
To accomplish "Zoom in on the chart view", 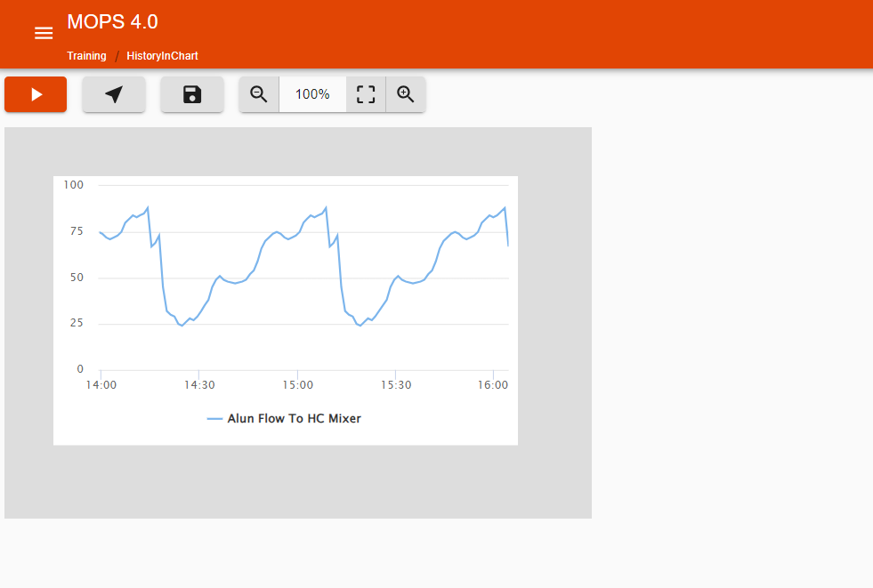I will pyautogui.click(x=406, y=93).
